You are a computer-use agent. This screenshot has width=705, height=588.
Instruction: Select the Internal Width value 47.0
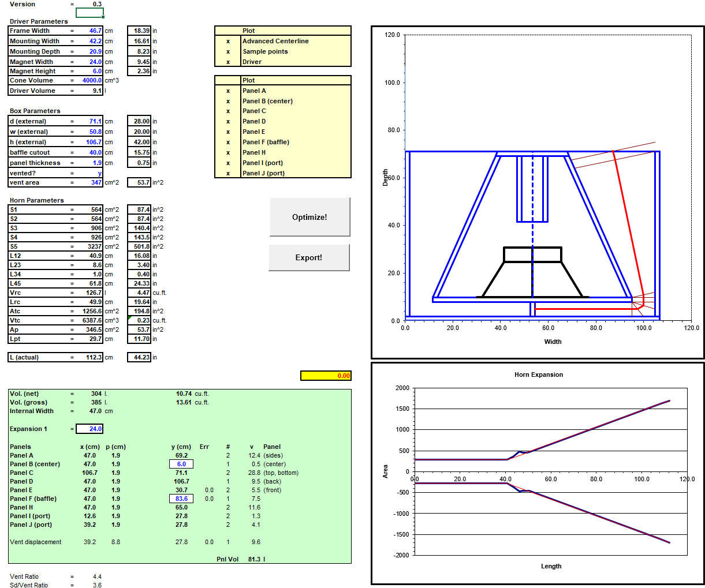[95, 411]
